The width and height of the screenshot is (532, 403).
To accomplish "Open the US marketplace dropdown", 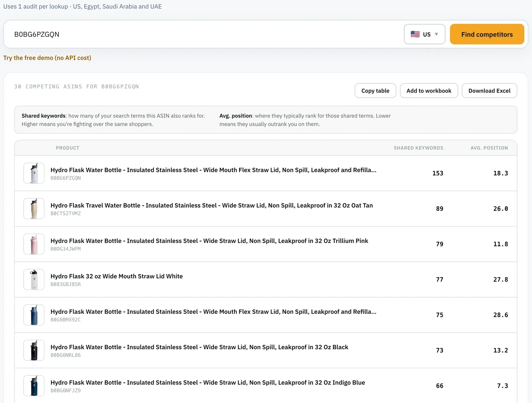I will 424,34.
